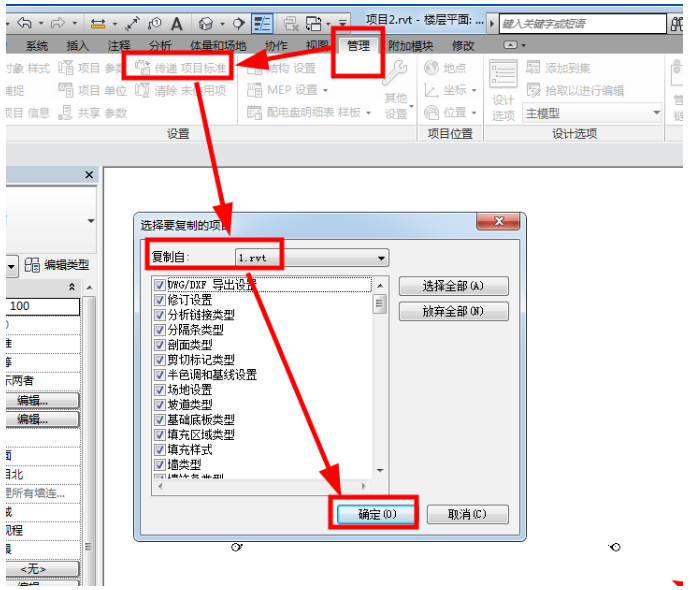Open Structural Settings icon
This screenshot has height=590, width=694.
pyautogui.click(x=254, y=68)
